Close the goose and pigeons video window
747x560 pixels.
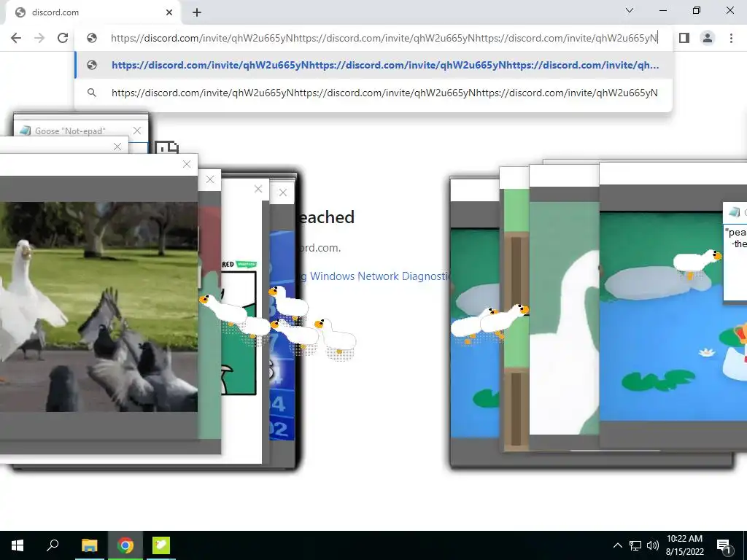[x=187, y=164]
